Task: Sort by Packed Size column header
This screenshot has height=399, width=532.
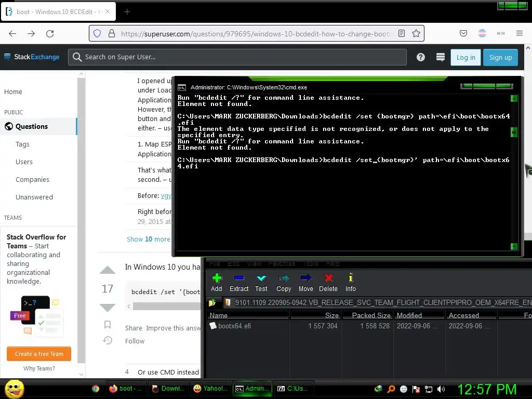Action: (368, 315)
